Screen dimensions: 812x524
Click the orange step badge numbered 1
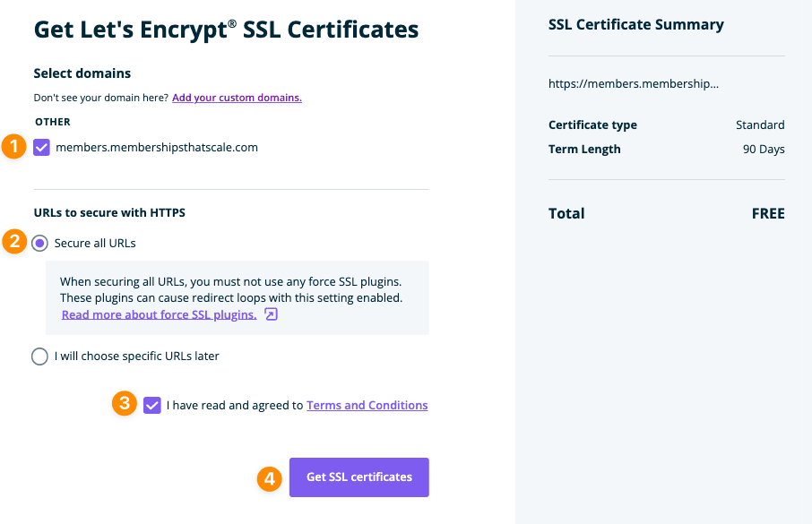click(x=14, y=148)
